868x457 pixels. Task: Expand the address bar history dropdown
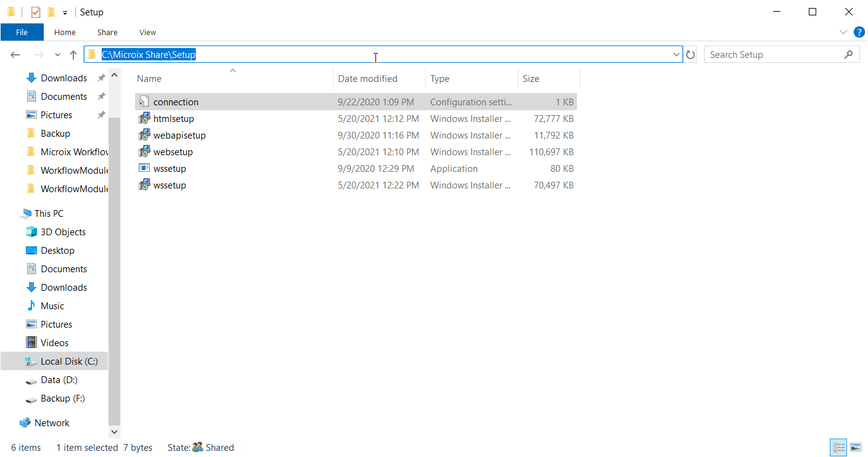(x=676, y=55)
